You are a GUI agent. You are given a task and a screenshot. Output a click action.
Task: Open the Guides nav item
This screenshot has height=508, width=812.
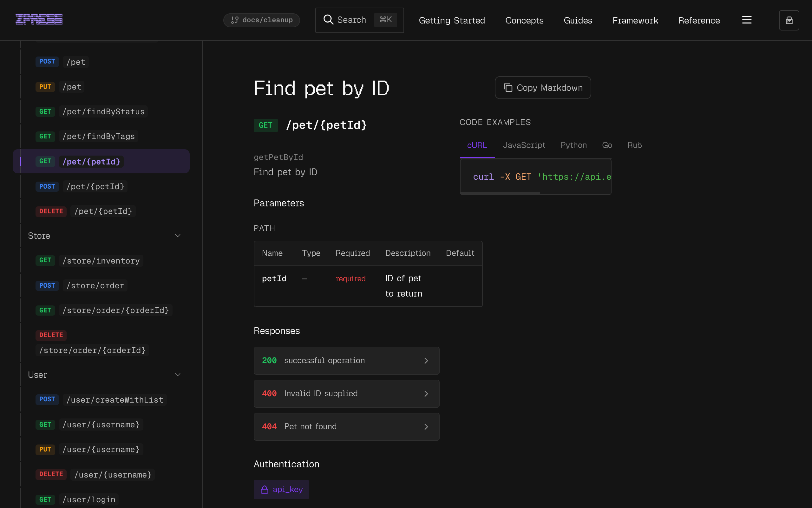(578, 21)
